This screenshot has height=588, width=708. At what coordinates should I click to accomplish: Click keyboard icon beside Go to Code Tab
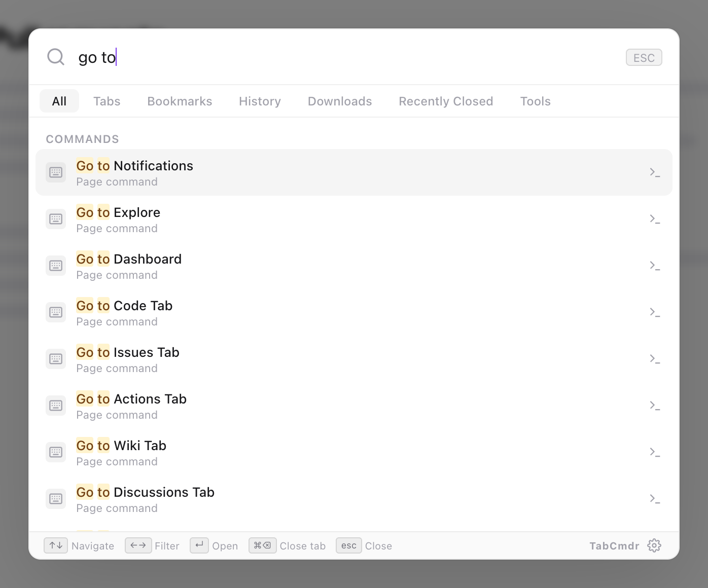[x=56, y=312]
